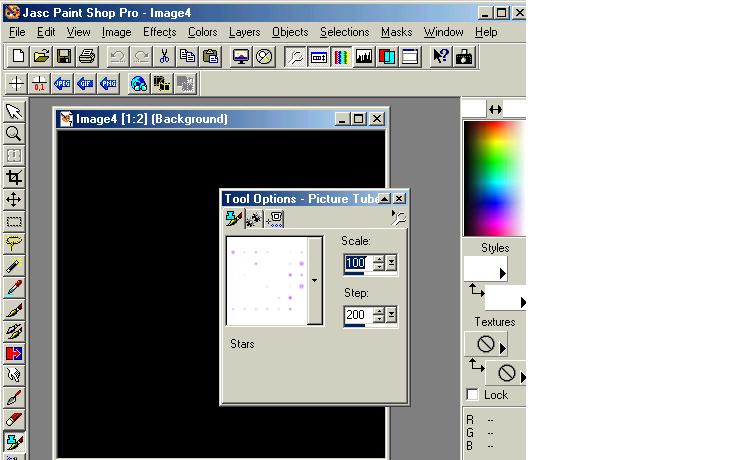Viewport: 736px width, 460px height.
Task: Click the Step value input field
Action: coord(356,315)
